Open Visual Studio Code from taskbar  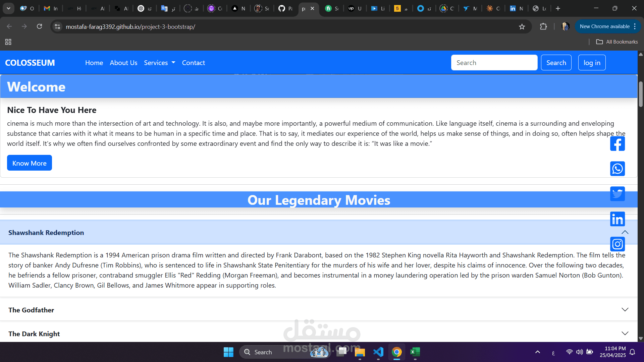point(378,352)
